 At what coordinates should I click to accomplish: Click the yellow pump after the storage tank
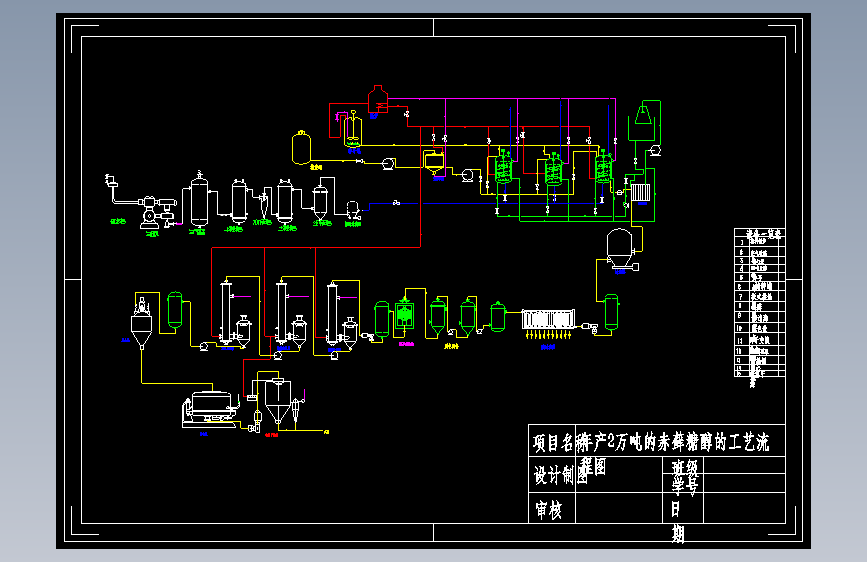coord(388,163)
